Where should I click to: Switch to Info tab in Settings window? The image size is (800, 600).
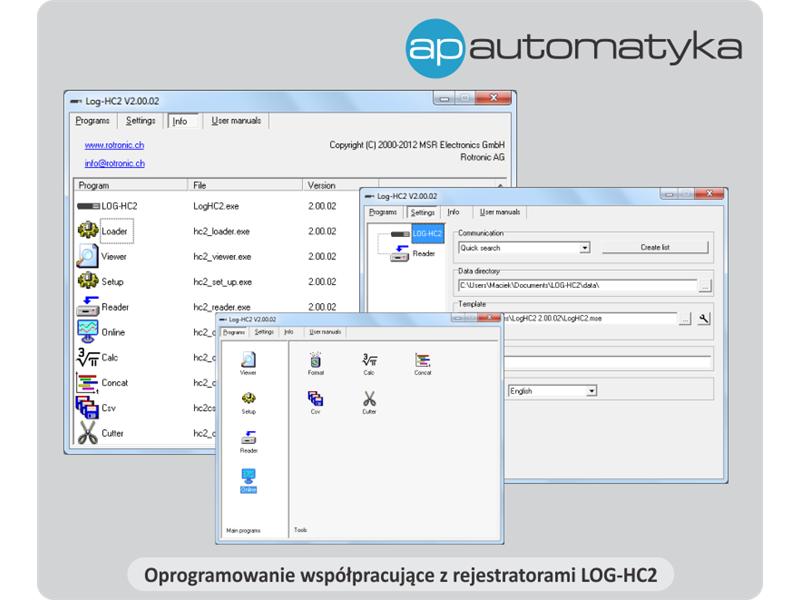[x=453, y=212]
